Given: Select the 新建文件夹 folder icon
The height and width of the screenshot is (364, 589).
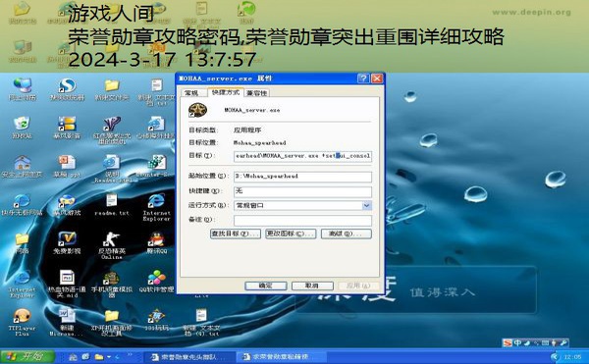Looking at the screenshot, I should (112, 89).
